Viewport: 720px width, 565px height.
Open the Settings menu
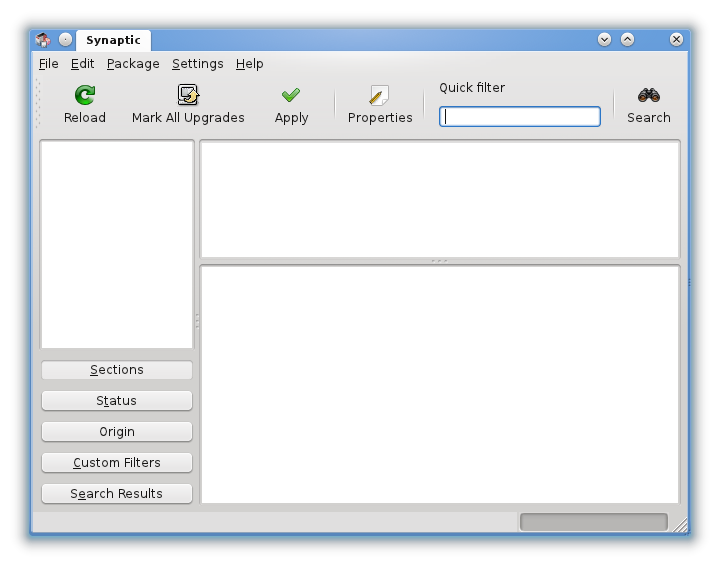(197, 64)
